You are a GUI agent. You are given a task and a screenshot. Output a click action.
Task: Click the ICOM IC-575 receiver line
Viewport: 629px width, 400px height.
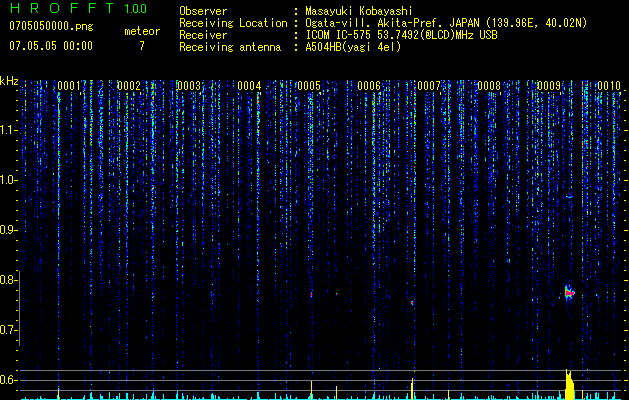(x=401, y=35)
